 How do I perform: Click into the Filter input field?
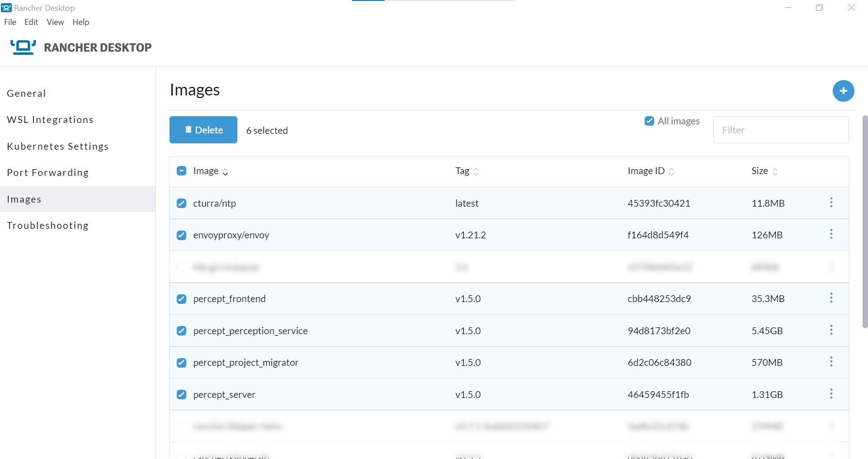[x=781, y=130]
